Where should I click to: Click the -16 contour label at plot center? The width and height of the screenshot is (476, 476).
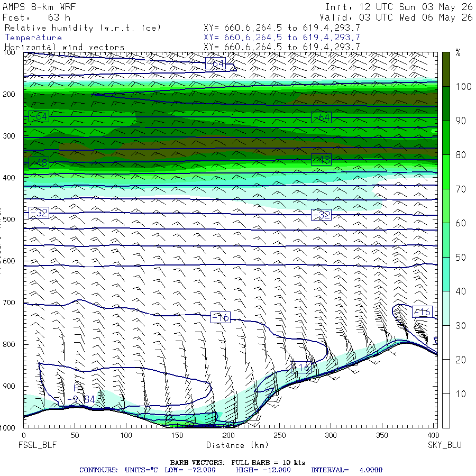point(221,317)
